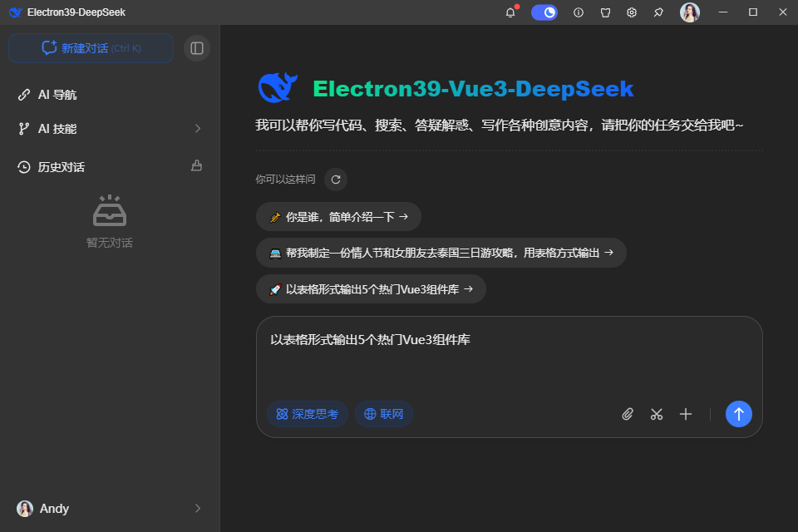Click the scissors screenshot icon
798x532 pixels.
point(657,413)
